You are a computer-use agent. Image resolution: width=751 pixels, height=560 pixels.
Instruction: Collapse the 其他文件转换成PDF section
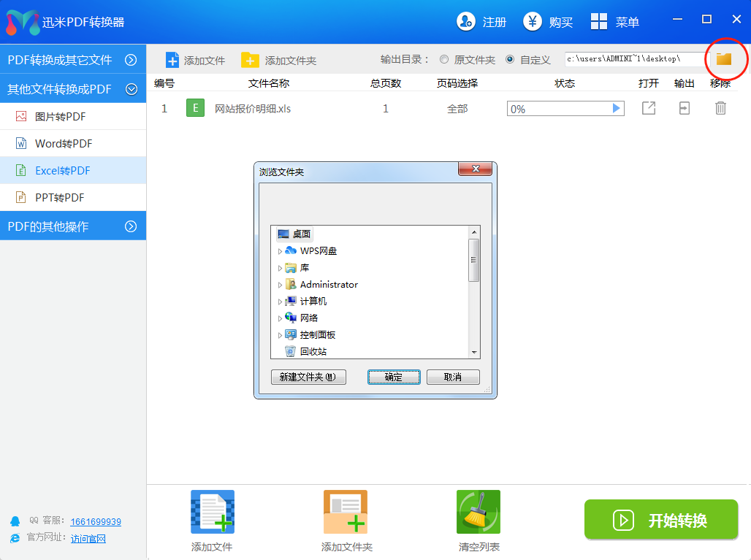pyautogui.click(x=131, y=89)
